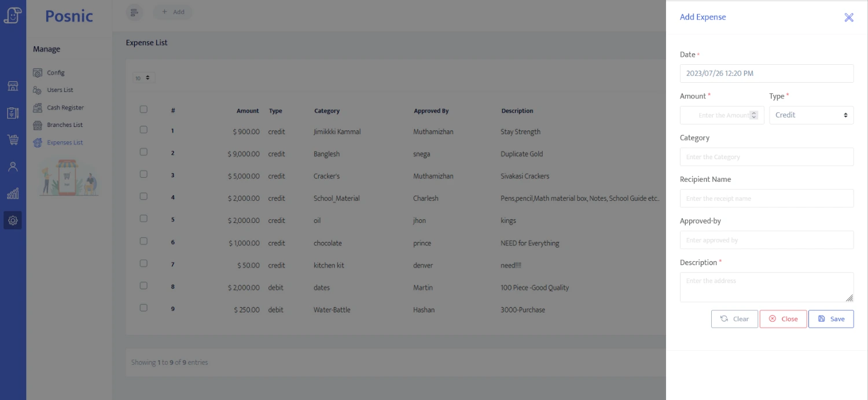Click the Clear button in form
The image size is (868, 400).
(734, 319)
